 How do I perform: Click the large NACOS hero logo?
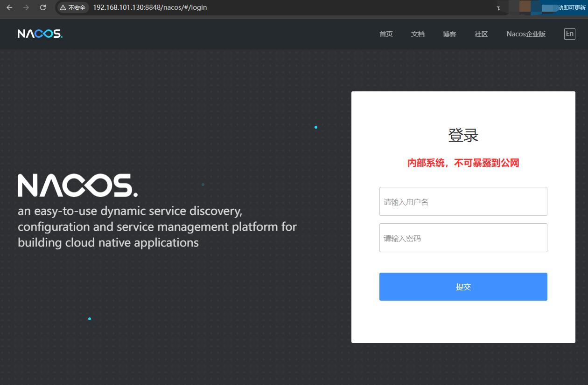click(x=77, y=185)
